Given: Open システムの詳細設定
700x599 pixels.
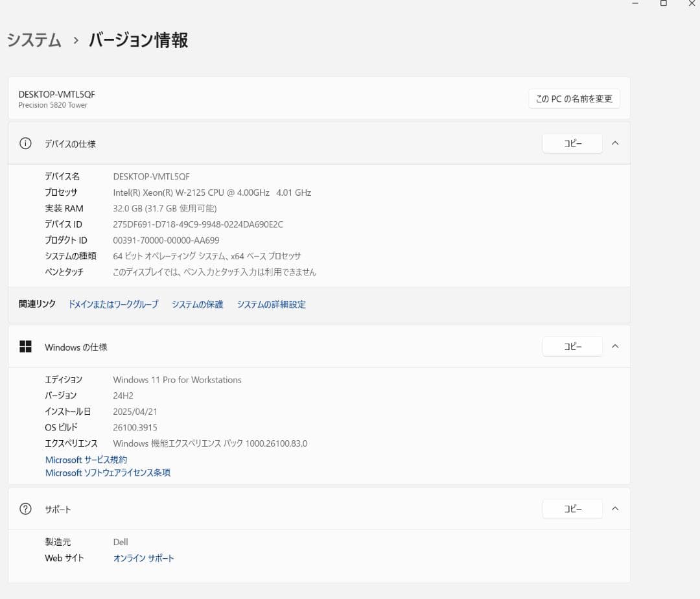Looking at the screenshot, I should (x=272, y=304).
